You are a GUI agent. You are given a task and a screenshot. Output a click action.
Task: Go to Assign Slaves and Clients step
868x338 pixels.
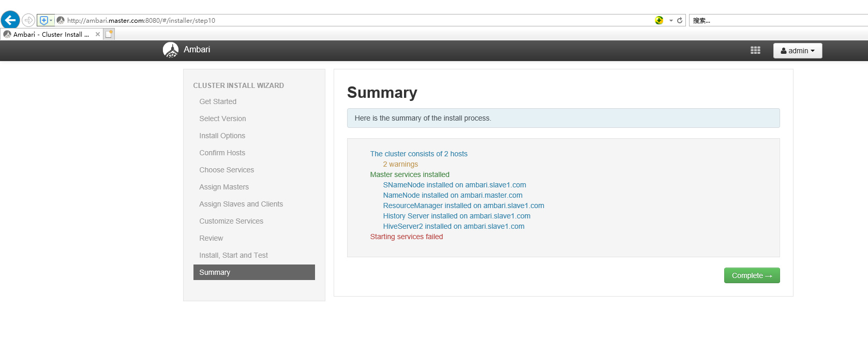(x=241, y=204)
